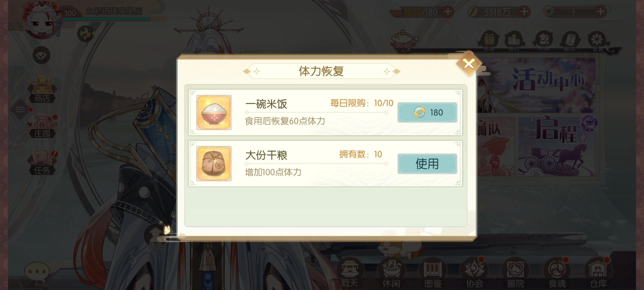Toggle the eye visibility icon
644x290 pixels.
pyautogui.click(x=42, y=55)
